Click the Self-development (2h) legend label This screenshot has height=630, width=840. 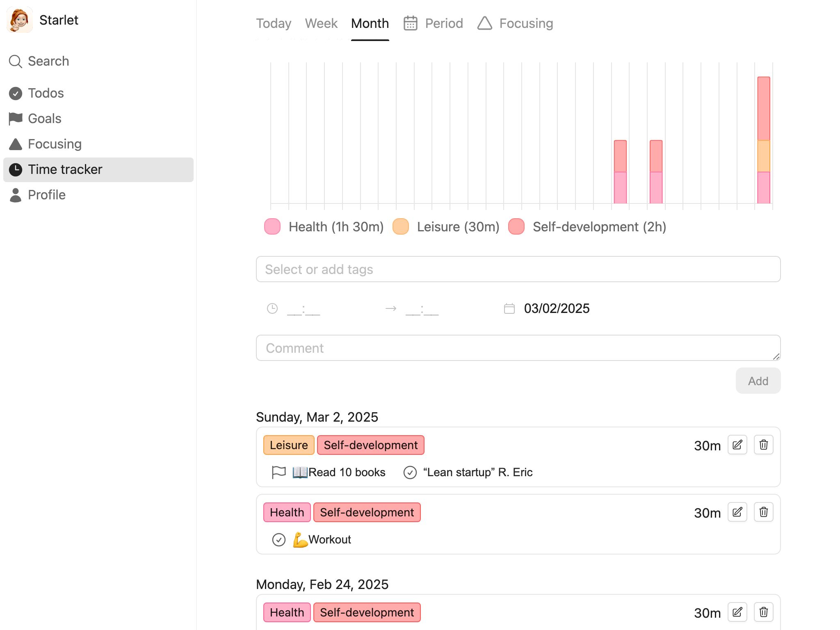click(599, 227)
